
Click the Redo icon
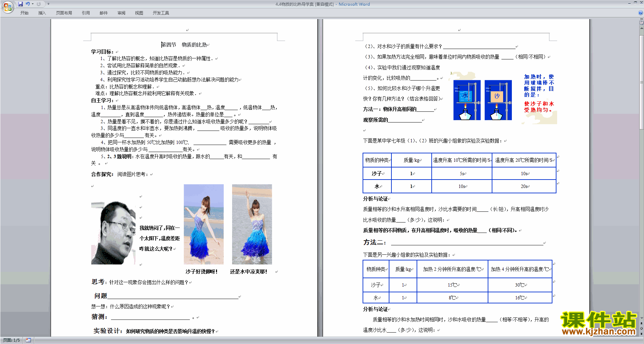(39, 4)
